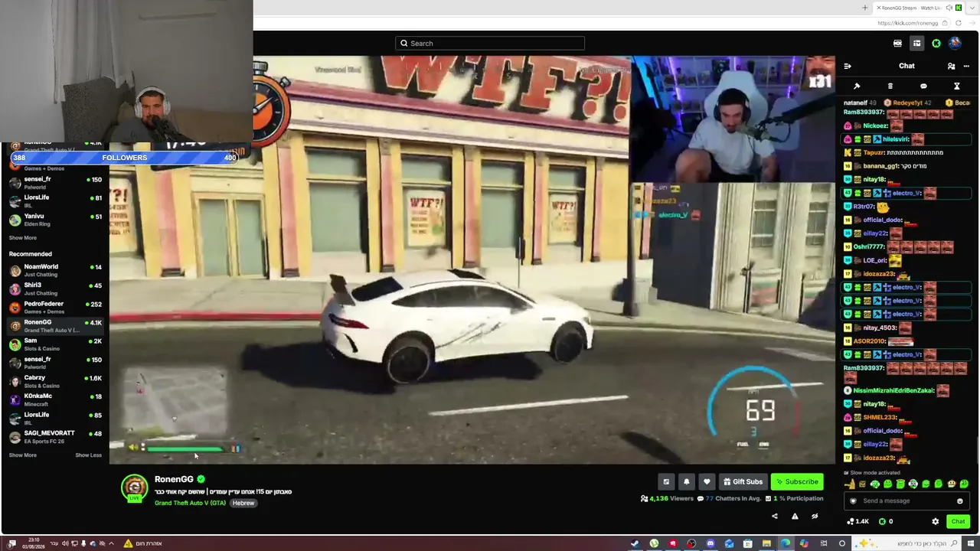Image resolution: width=980 pixels, height=551 pixels.
Task: Open NoamWorld channel in sidebar
Action: 55,270
